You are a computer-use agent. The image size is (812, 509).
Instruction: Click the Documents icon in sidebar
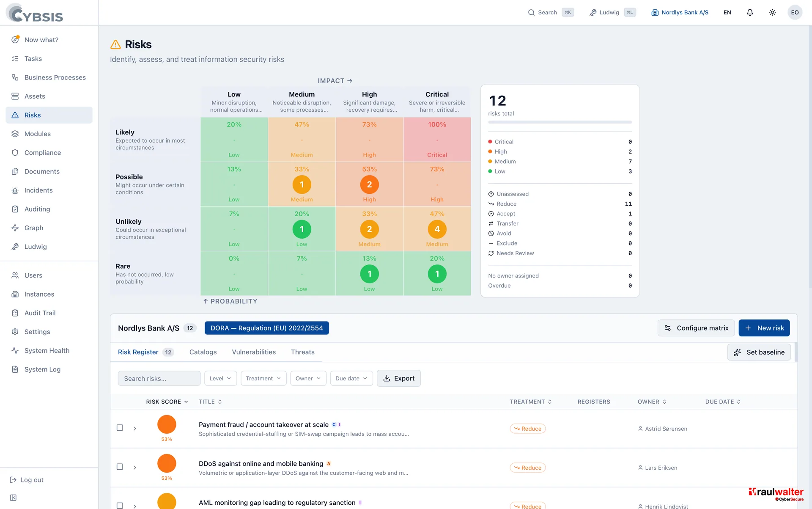[x=15, y=171]
